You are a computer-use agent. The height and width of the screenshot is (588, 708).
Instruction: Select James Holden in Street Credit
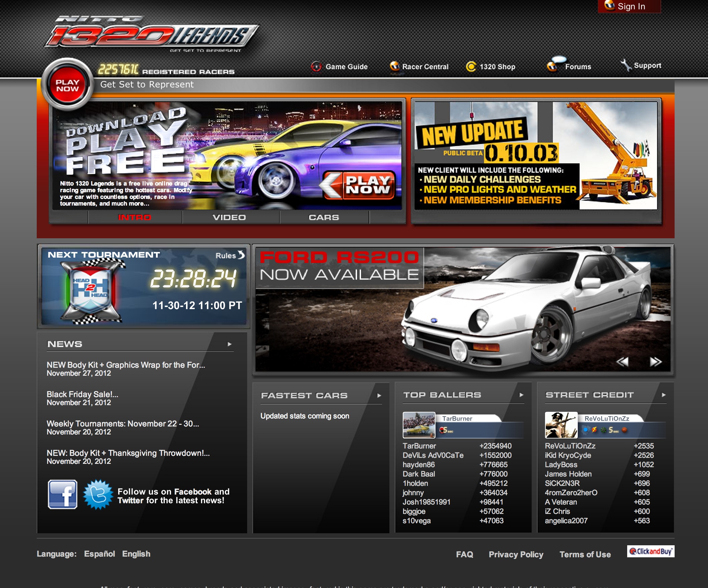pyautogui.click(x=568, y=474)
